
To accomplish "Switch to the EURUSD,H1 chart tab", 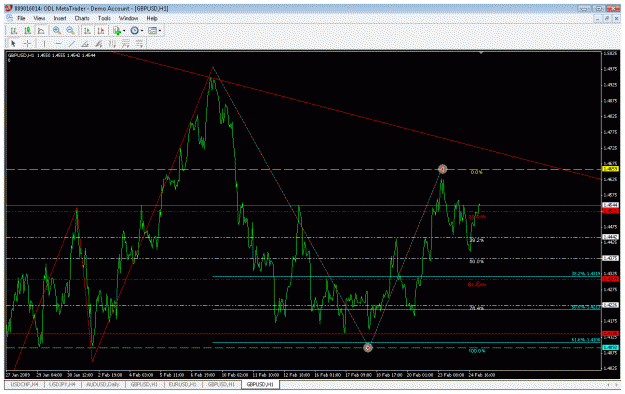I will (x=182, y=384).
